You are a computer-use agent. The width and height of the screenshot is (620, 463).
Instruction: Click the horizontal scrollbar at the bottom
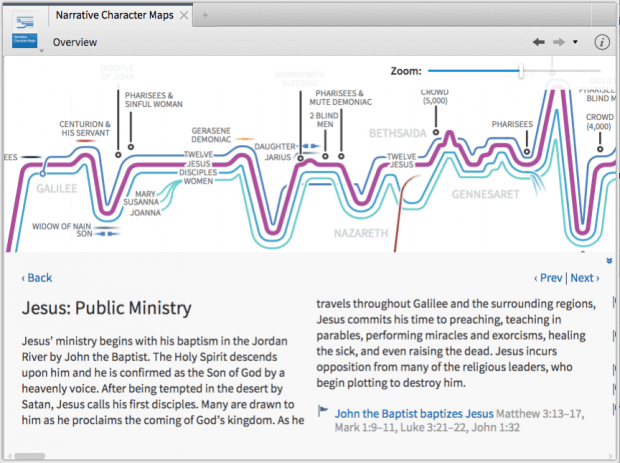[30, 457]
